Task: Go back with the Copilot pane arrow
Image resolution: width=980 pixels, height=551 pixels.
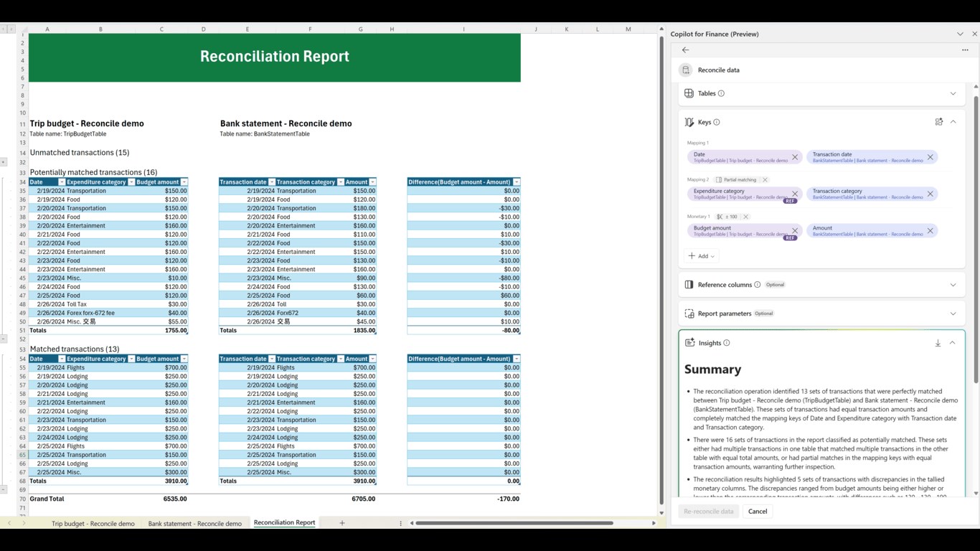Action: (x=685, y=50)
